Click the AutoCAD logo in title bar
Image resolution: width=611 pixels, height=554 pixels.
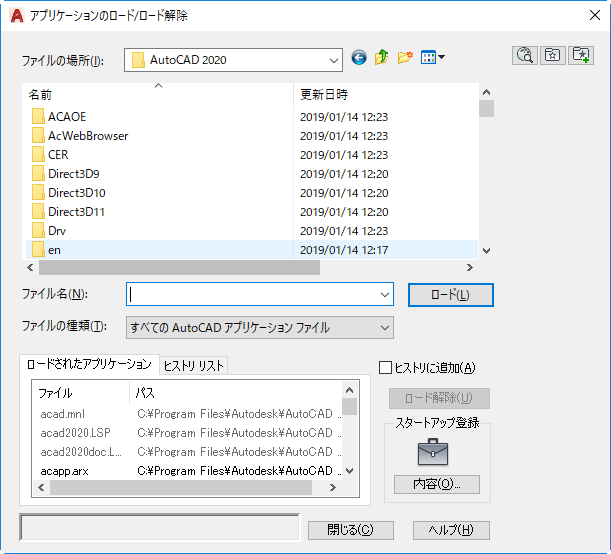click(17, 16)
